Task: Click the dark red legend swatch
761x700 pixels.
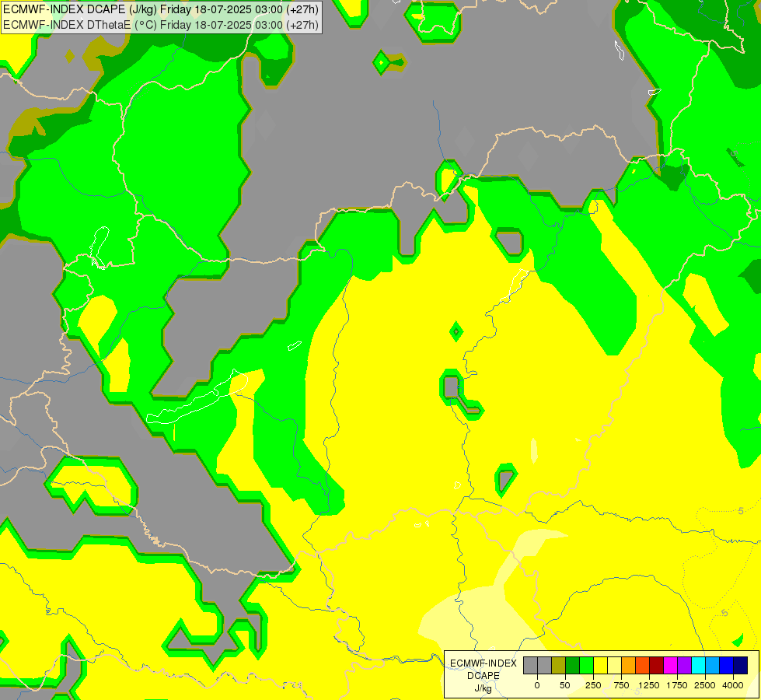Action: (657, 665)
